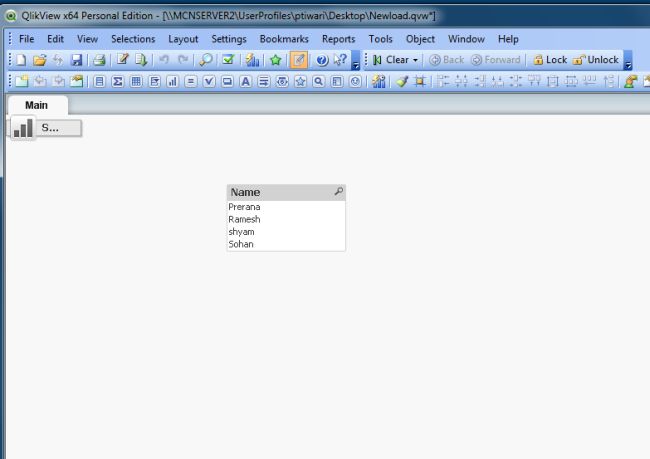The width and height of the screenshot is (650, 459).
Task: Open the Edit menu
Action: click(55, 39)
